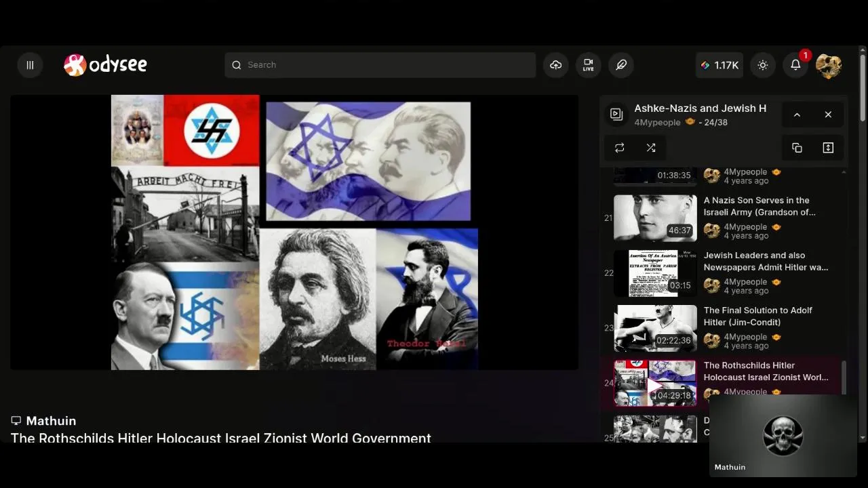The image size is (868, 488).
Task: Open the 1.17K credits wallet balance
Action: point(719,65)
